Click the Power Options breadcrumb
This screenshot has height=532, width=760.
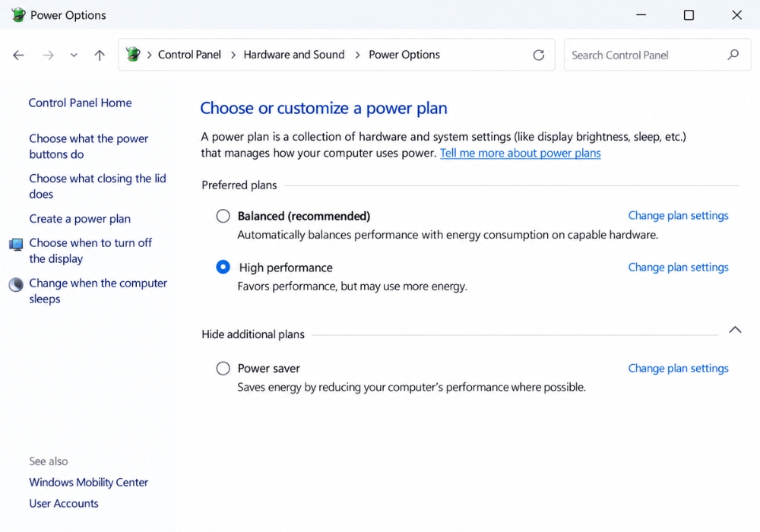coord(404,55)
